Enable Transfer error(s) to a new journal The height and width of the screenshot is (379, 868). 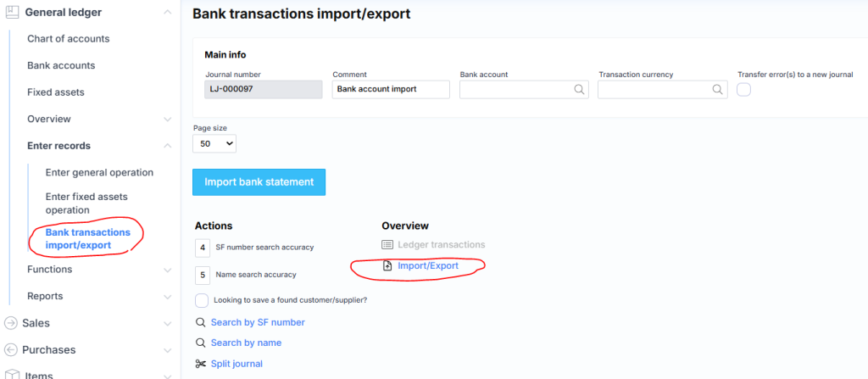click(x=743, y=90)
